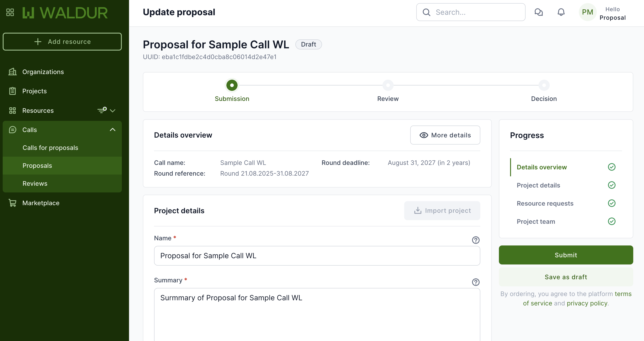
Task: Collapse the Calls sidebar section
Action: [113, 130]
